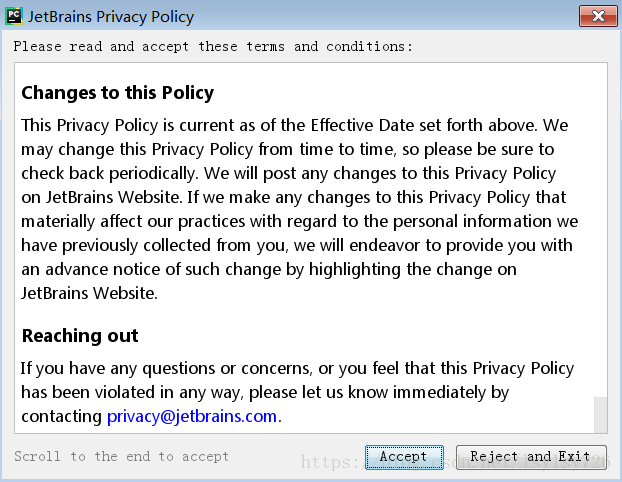
Task: Click the Reject and Exit button
Action: (x=531, y=457)
